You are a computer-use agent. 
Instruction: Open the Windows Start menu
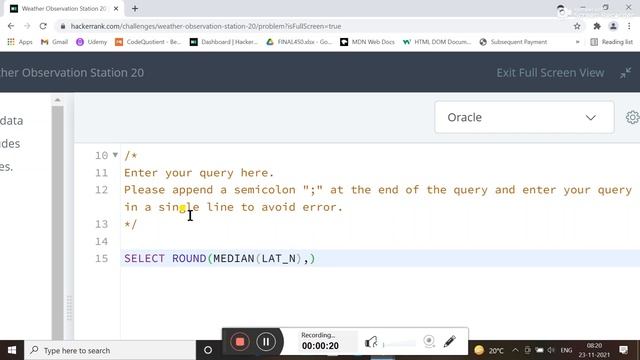coord(12,350)
